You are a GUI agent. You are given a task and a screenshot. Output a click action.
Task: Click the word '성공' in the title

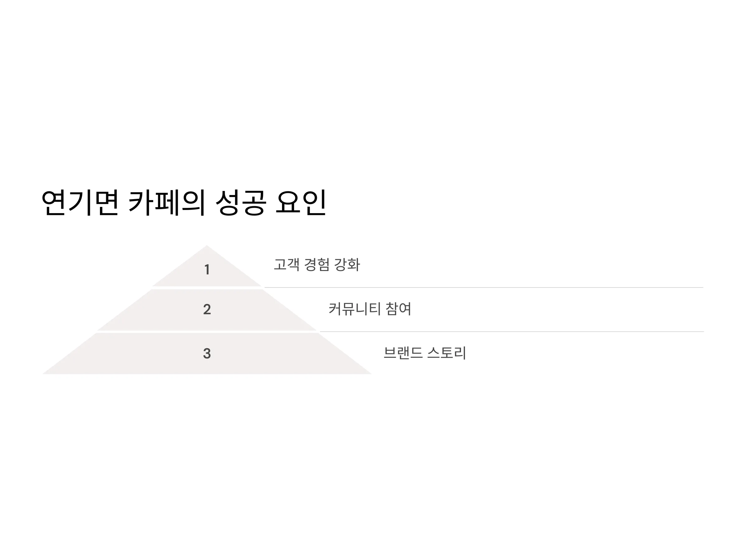tap(241, 203)
